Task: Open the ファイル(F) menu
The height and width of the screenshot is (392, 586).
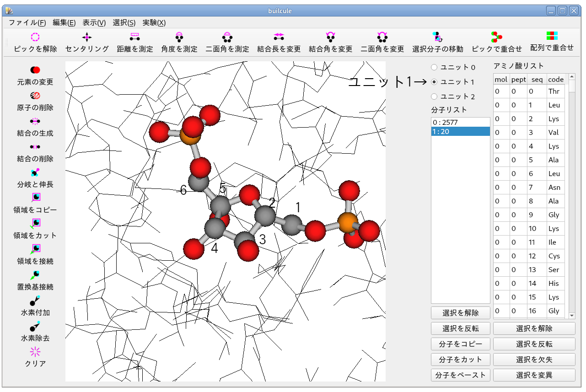Action: pyautogui.click(x=27, y=22)
